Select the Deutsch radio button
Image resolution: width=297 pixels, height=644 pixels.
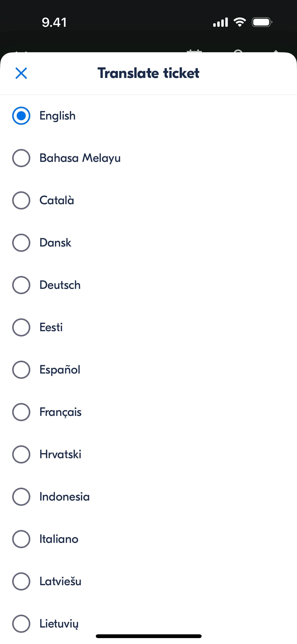[21, 285]
